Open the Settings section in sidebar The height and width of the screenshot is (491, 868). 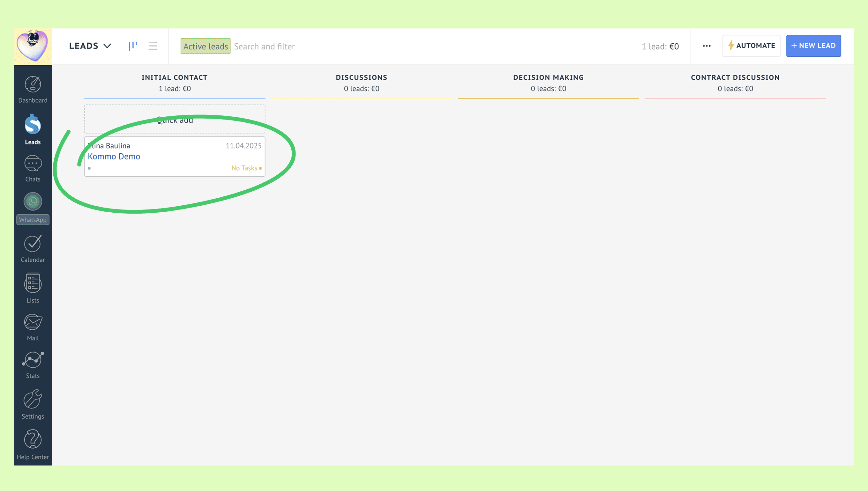(33, 405)
